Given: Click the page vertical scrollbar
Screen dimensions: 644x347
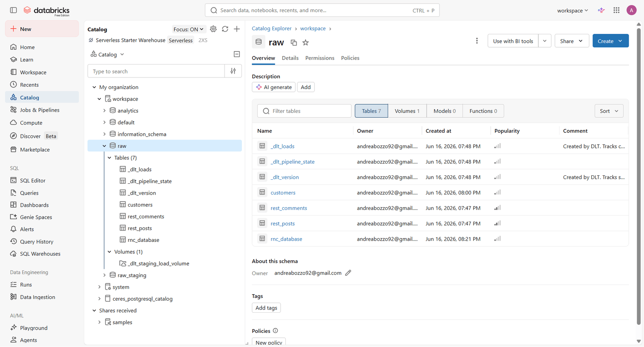Looking at the screenshot, I should point(638,176).
